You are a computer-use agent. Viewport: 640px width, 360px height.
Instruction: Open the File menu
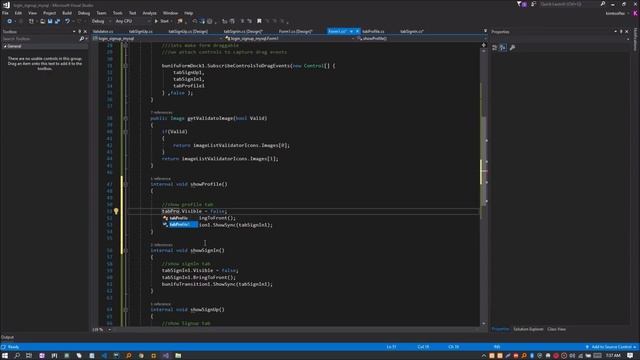pos(5,13)
